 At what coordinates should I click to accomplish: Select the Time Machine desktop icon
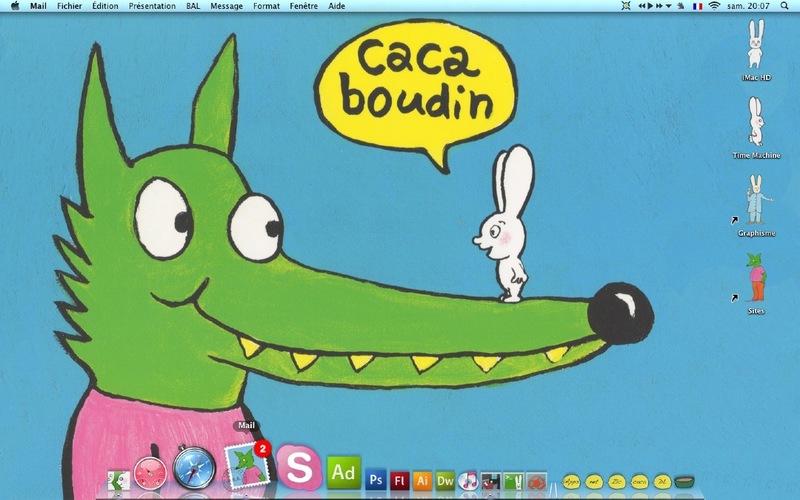756,128
